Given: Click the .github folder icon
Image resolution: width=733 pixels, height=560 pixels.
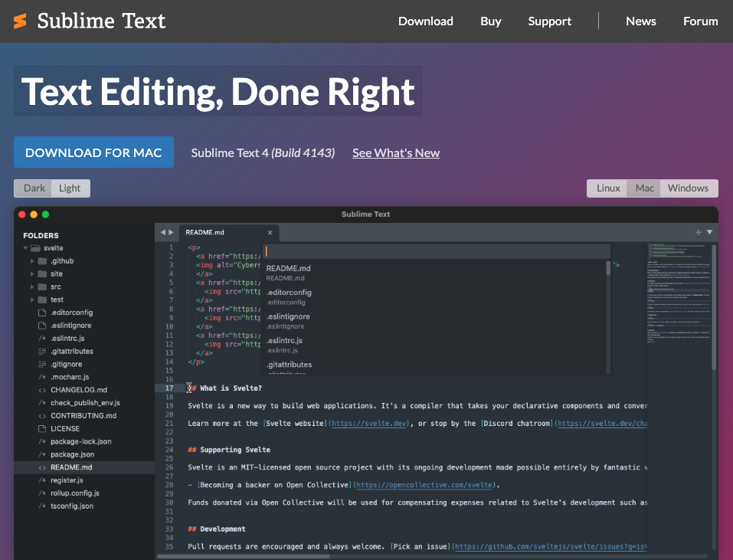Looking at the screenshot, I should point(42,260).
